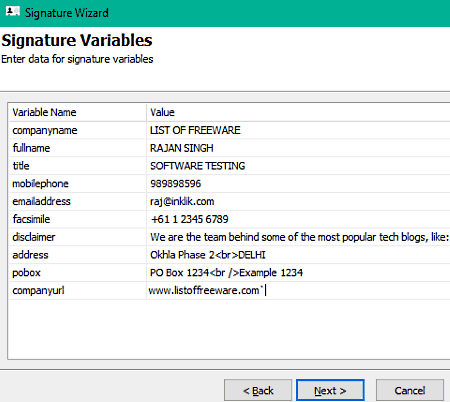Cancel the signature wizard
The height and width of the screenshot is (402, 450).
pos(410,390)
